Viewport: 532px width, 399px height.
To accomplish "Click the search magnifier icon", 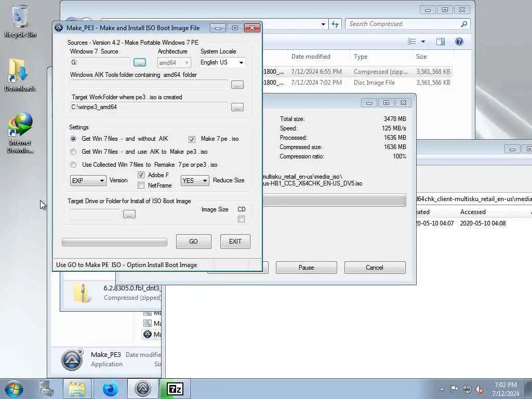I will (464, 24).
